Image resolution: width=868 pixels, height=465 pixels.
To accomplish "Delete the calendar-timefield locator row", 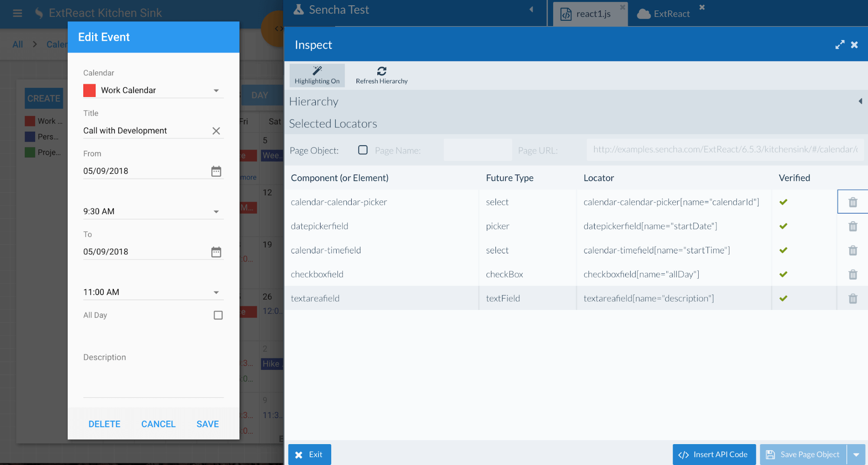I will [x=853, y=250].
